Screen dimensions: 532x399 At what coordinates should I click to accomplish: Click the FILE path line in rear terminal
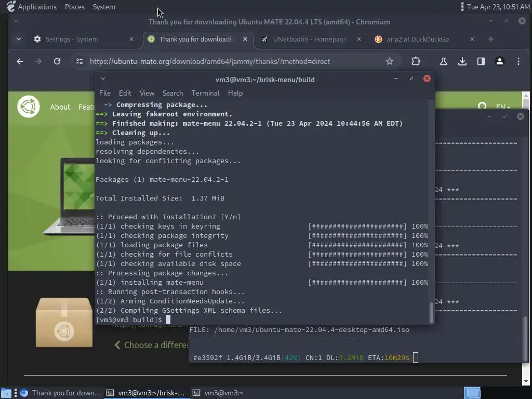[299, 329]
